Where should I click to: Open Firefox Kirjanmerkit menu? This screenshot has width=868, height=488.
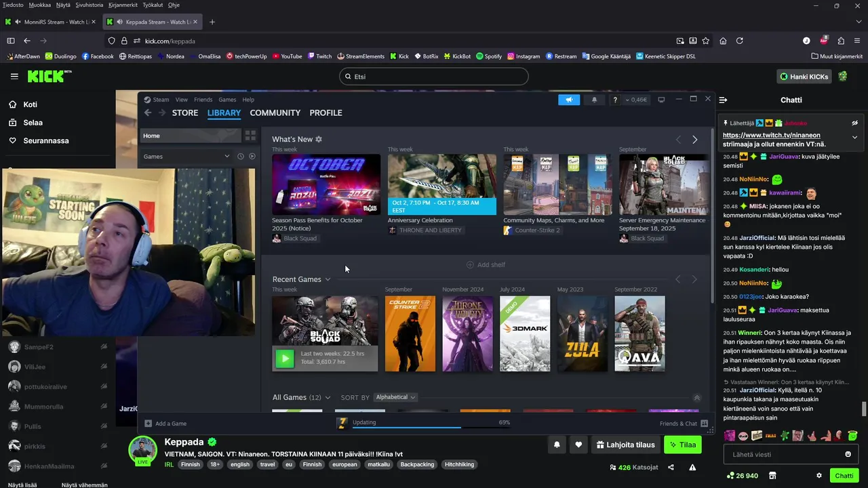(x=123, y=5)
